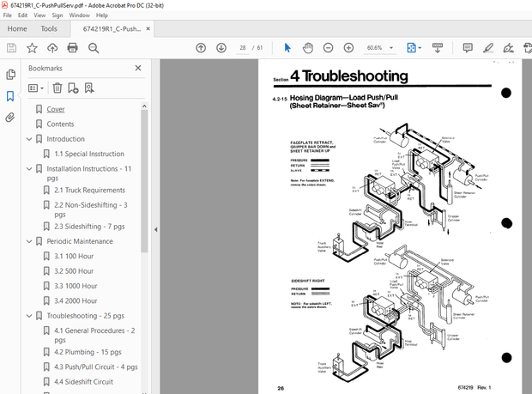This screenshot has height=394, width=532.
Task: Select the highlight text pen
Action: point(488,48)
